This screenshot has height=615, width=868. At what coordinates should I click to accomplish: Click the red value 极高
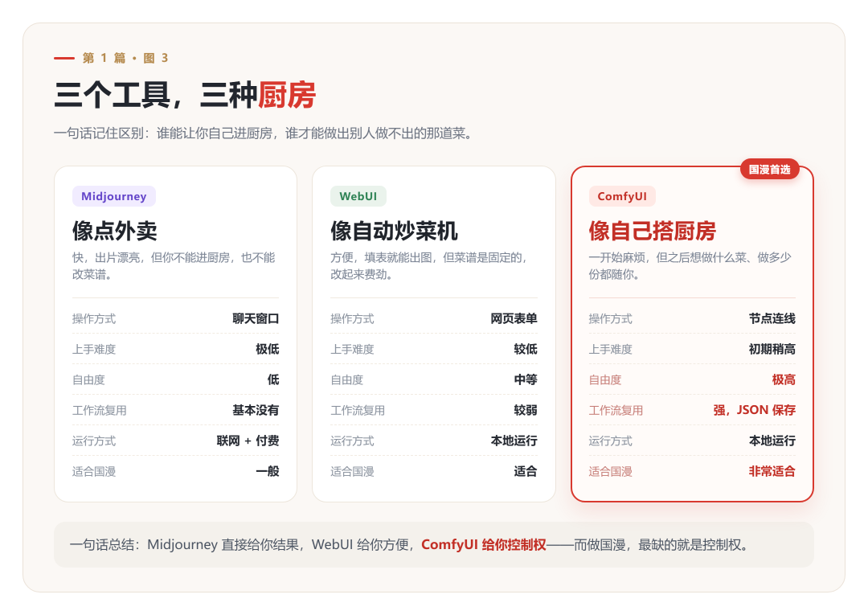coord(784,379)
